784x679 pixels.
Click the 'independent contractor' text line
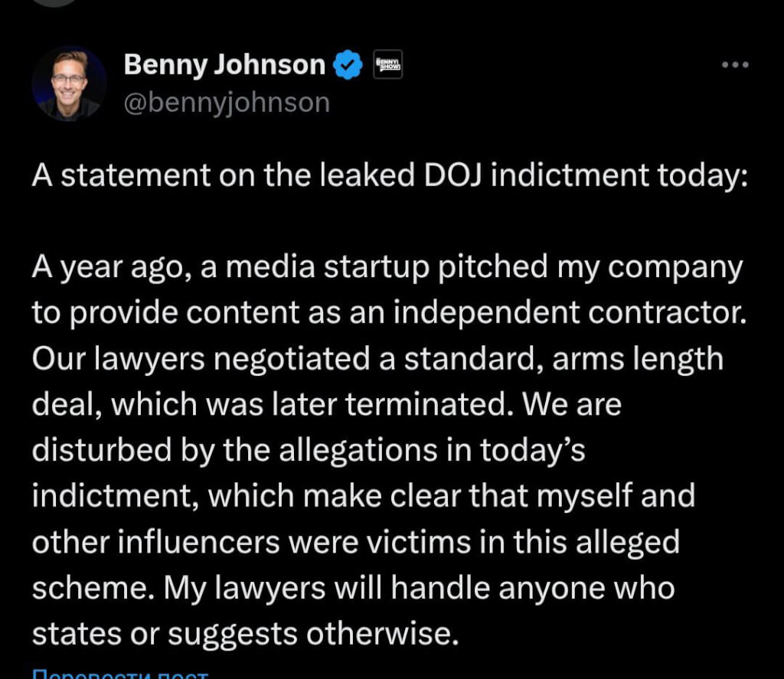[x=388, y=314]
